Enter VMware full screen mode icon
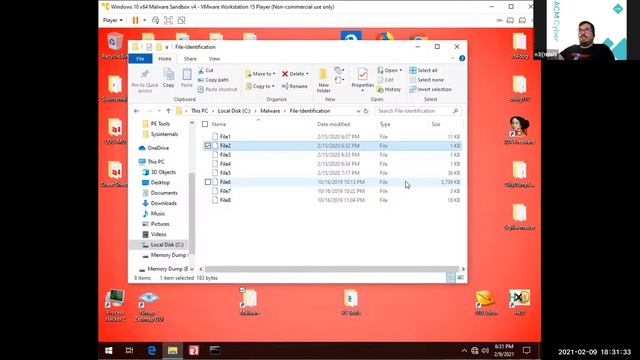640x360 pixels. pyautogui.click(x=168, y=20)
